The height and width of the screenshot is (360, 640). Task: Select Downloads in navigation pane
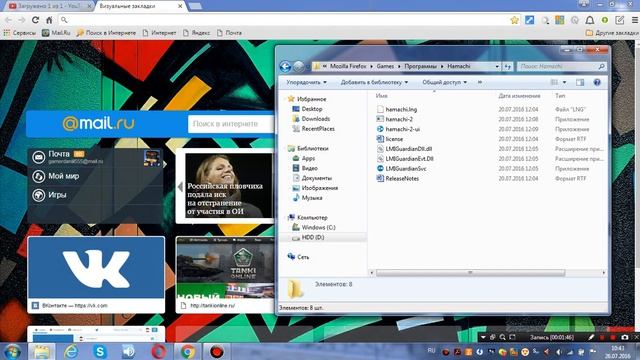tap(316, 118)
